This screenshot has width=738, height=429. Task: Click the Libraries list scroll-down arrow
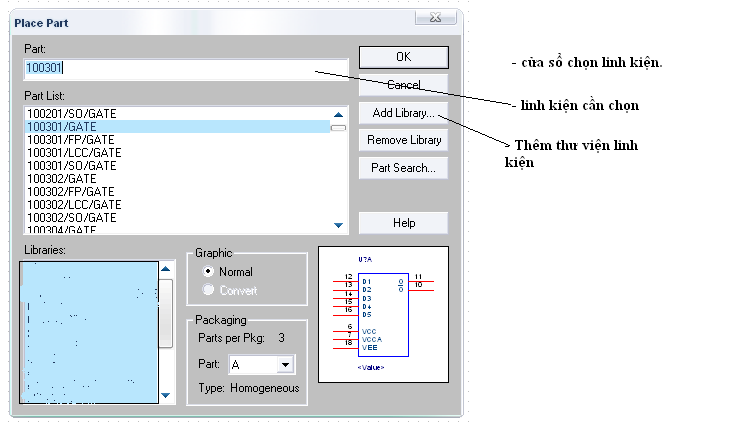tap(165, 395)
